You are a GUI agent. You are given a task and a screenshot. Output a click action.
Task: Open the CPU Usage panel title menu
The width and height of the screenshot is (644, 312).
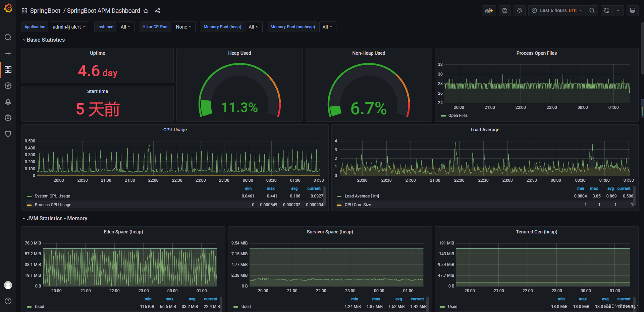coord(175,130)
